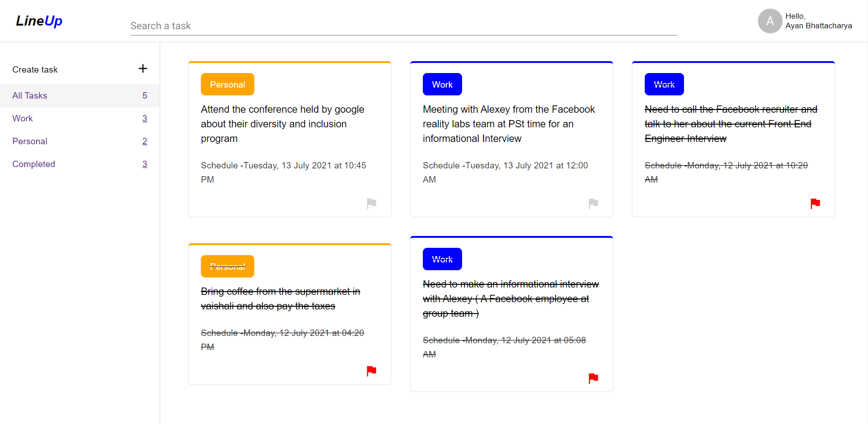Screen dimensions: 868x424
Task: Click Work tag on Facebook recruiter card
Action: pos(664,84)
